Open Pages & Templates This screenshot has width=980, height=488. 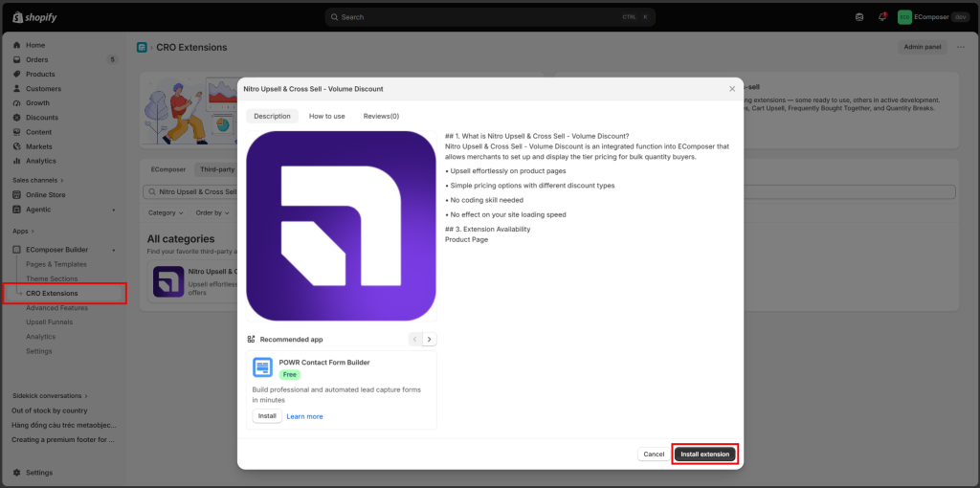pos(56,264)
